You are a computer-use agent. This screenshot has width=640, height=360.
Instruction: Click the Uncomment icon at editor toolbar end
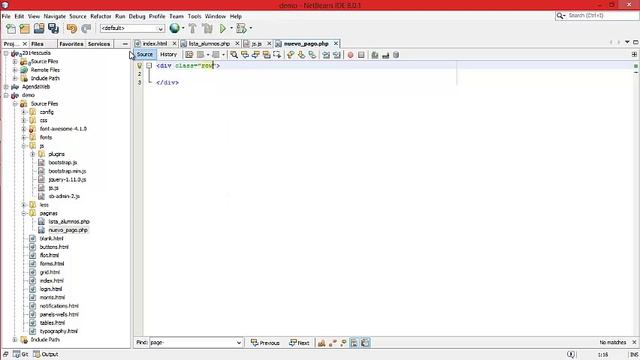385,55
